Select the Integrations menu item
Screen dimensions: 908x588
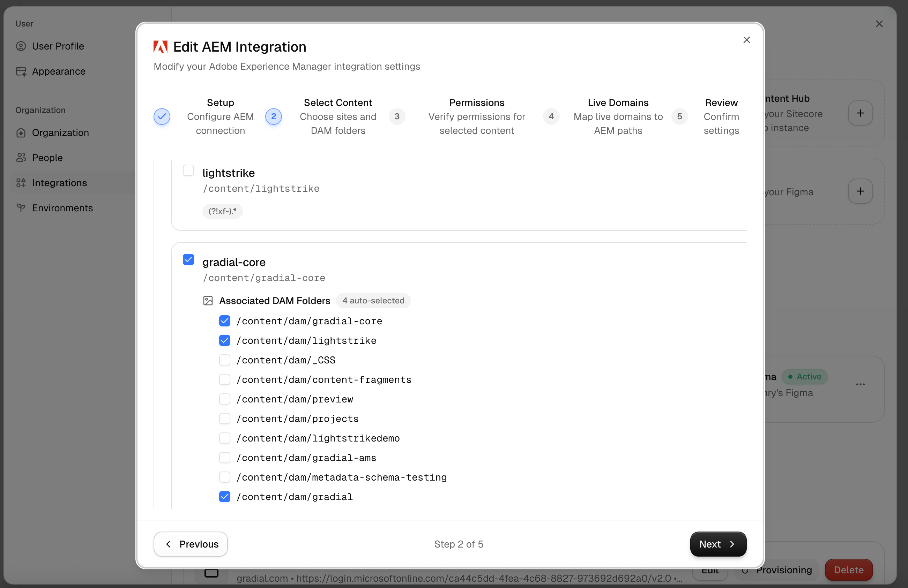59,183
